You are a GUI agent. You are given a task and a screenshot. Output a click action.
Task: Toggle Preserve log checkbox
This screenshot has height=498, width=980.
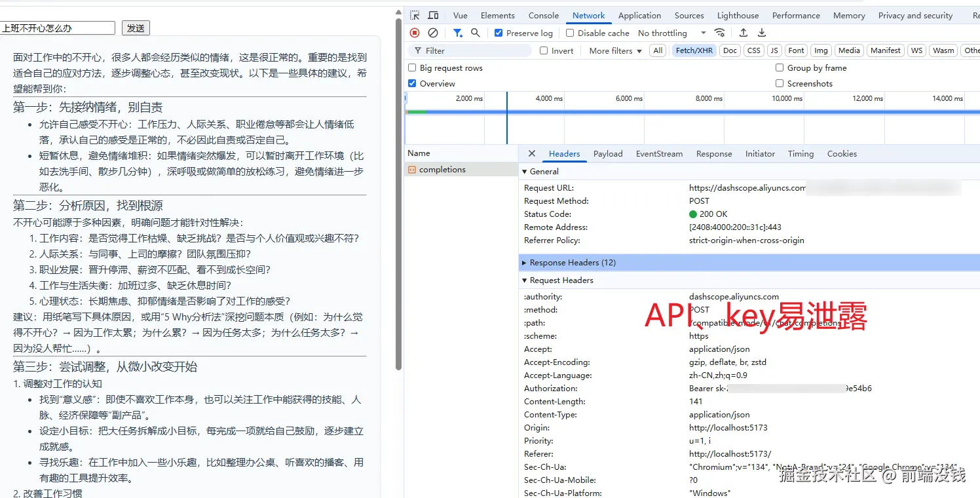click(499, 33)
